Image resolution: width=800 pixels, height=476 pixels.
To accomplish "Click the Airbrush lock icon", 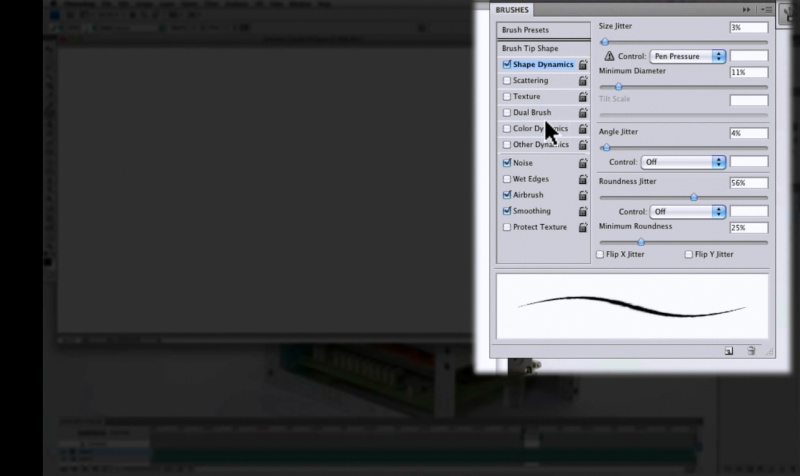I will (x=583, y=195).
